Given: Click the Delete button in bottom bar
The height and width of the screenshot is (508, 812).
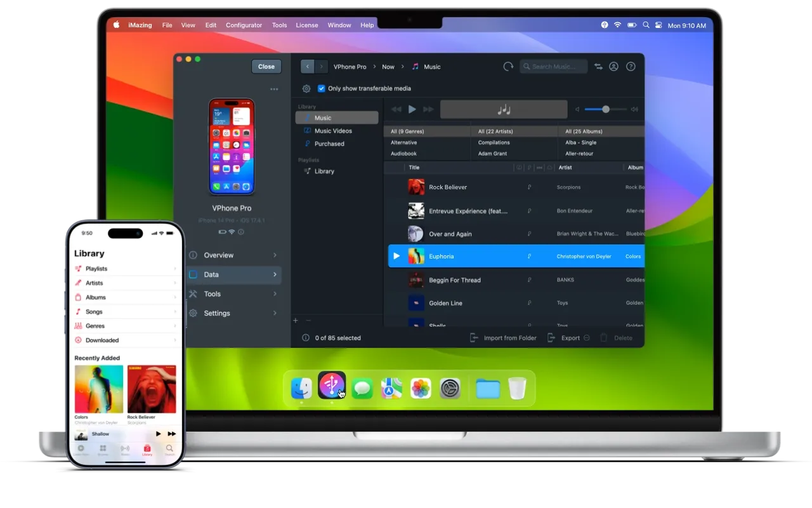Looking at the screenshot, I should pos(617,338).
